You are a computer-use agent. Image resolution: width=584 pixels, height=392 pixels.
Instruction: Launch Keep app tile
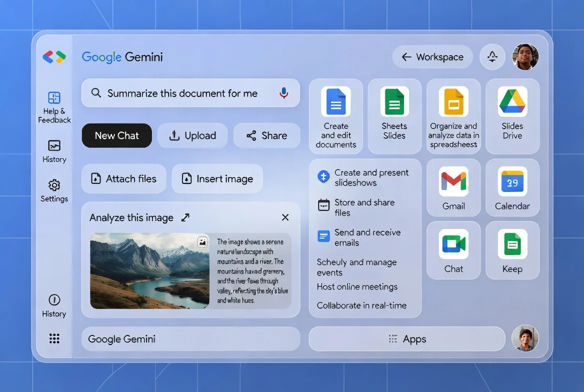[512, 250]
